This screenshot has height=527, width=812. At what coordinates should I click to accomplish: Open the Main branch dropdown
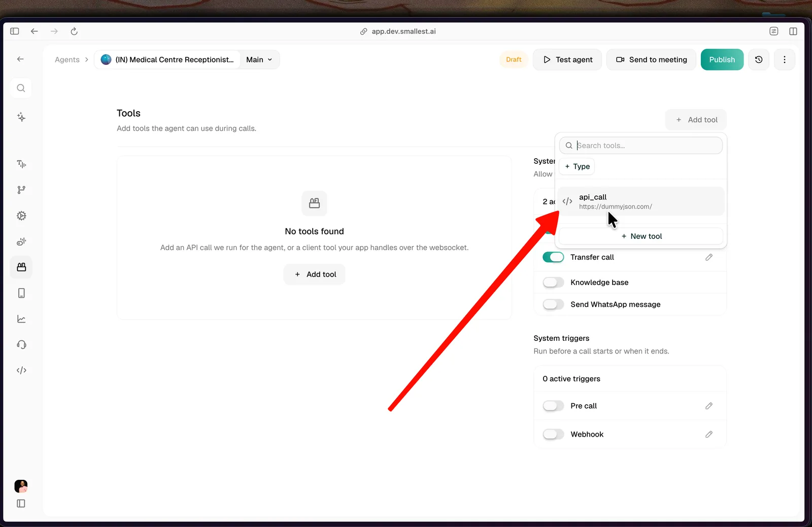tap(259, 60)
